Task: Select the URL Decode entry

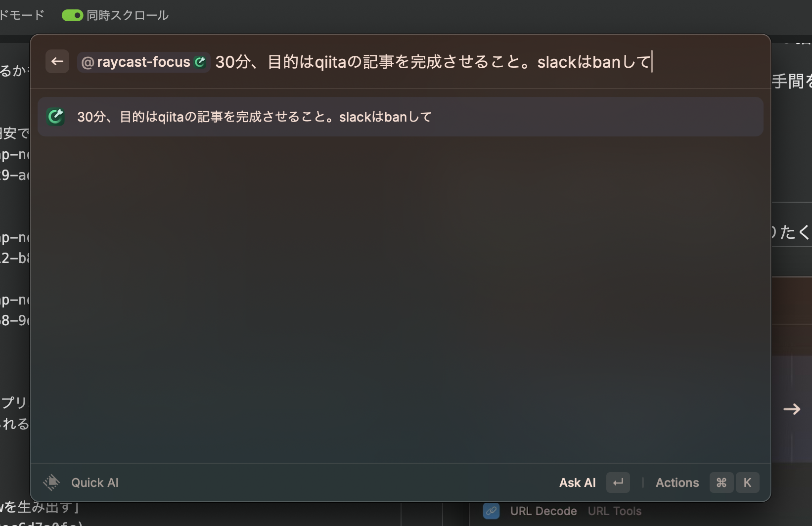Action: coord(543,511)
